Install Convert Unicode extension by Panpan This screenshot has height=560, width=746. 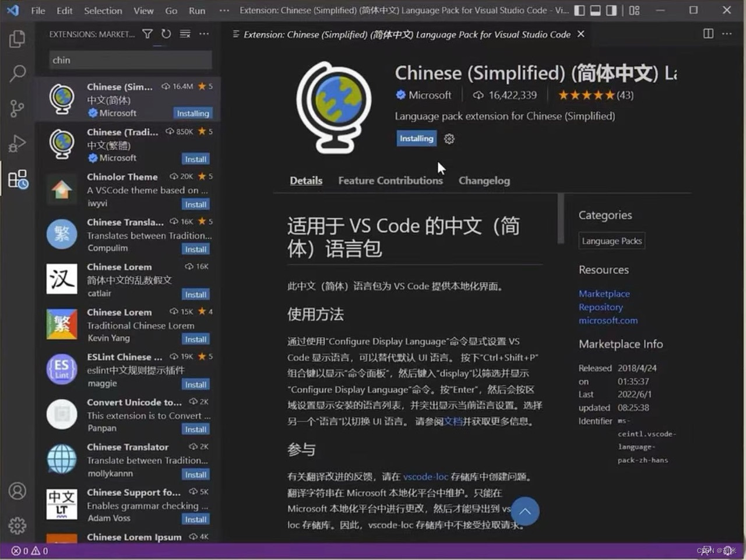click(x=196, y=429)
